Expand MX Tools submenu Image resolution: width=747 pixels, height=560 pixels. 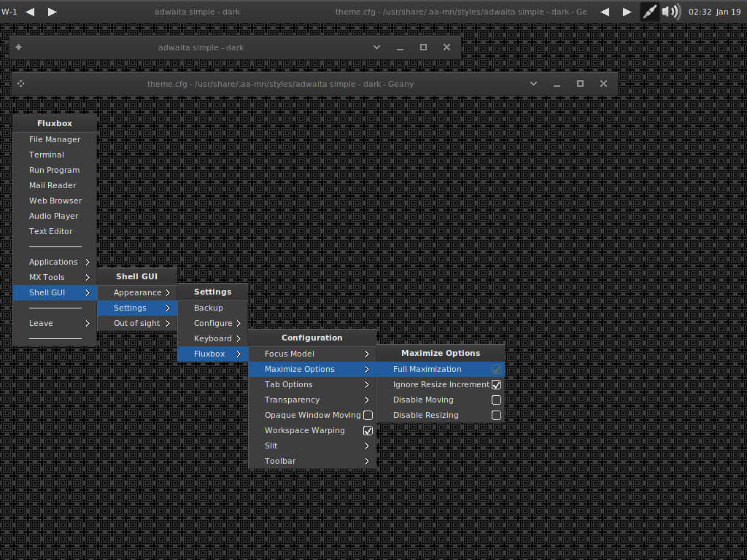55,277
